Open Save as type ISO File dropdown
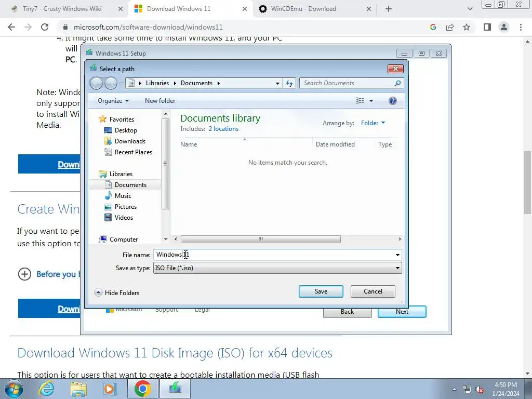Image resolution: width=532 pixels, height=399 pixels. [x=277, y=268]
